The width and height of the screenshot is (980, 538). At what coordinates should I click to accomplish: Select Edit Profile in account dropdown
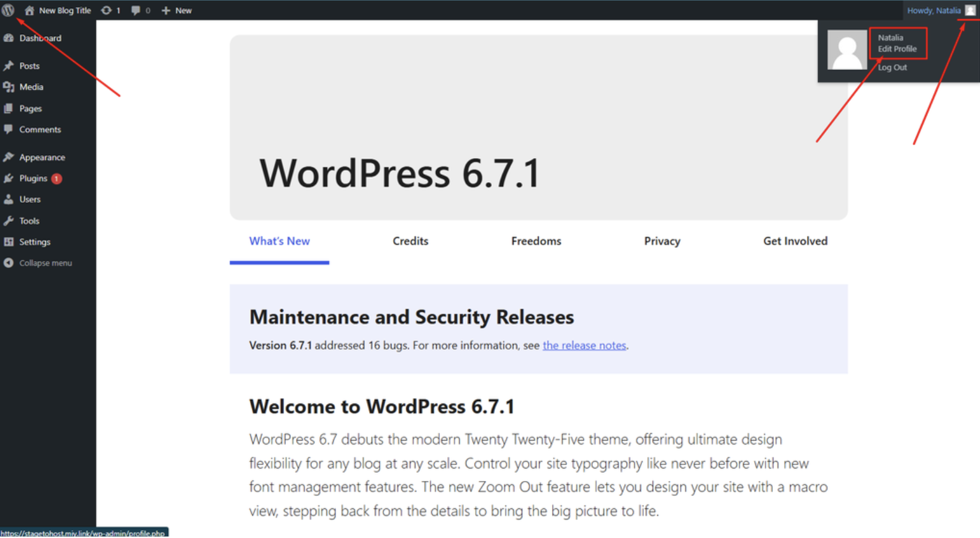point(897,49)
